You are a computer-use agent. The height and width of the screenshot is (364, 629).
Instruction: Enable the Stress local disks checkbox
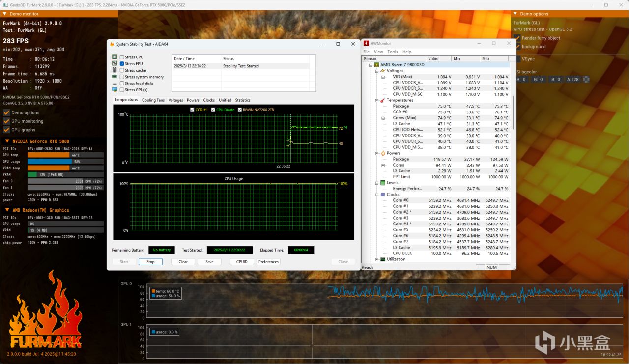[122, 84]
